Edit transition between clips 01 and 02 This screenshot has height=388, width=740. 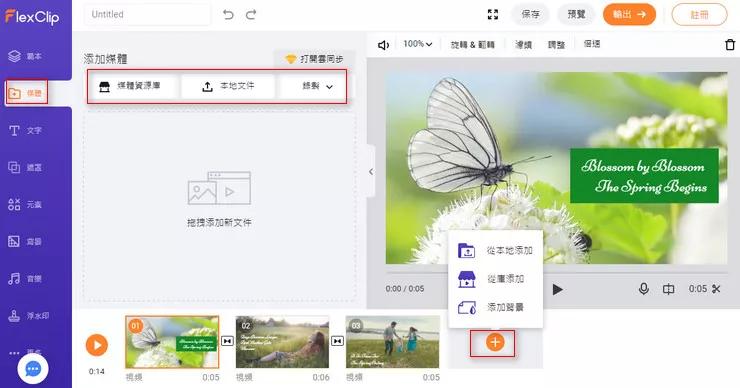(x=227, y=341)
